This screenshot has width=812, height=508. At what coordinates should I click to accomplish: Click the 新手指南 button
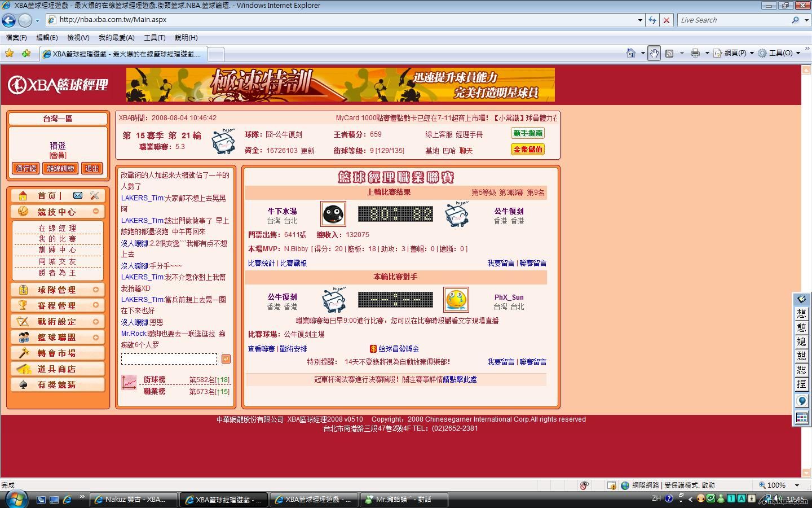[528, 133]
